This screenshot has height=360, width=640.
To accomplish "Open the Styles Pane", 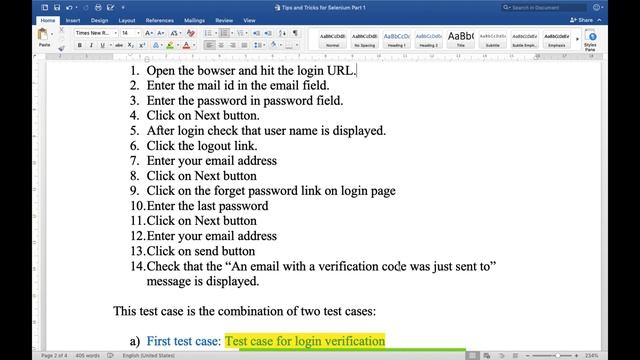I will tap(590, 40).
